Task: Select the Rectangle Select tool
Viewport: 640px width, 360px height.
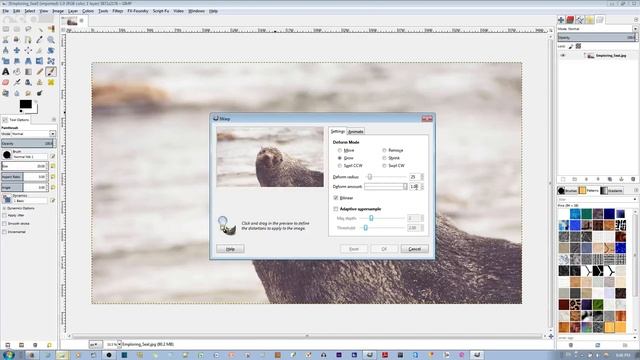Action: [x=6, y=29]
